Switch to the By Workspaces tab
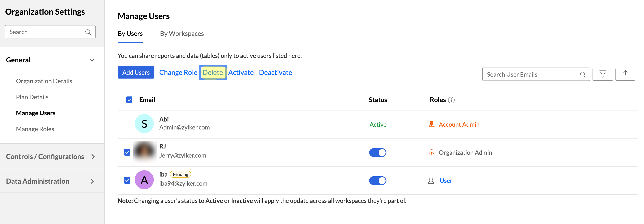Viewport: 644px width, 224px height. click(182, 33)
